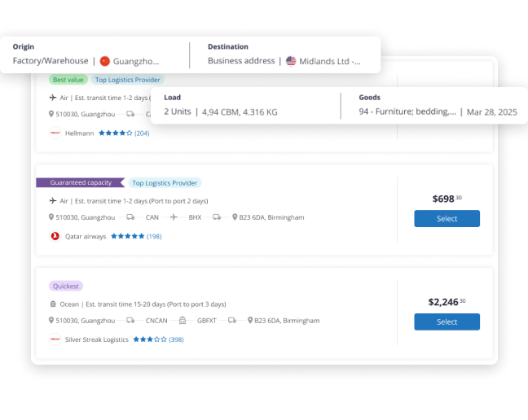Click the ship icon between CNCAN and GBFXT
Image resolution: width=528 pixels, height=420 pixels.
tap(183, 321)
